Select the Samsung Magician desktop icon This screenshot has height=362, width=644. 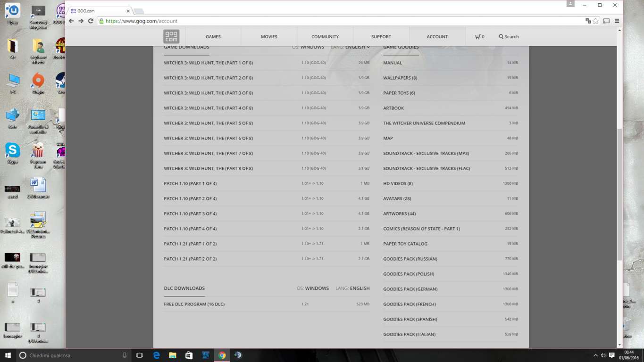[x=38, y=17]
